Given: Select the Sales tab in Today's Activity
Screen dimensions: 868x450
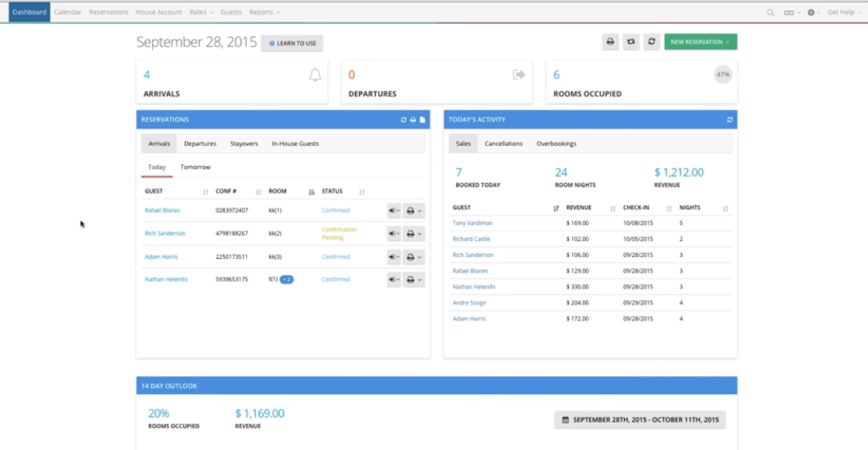Looking at the screenshot, I should [463, 144].
